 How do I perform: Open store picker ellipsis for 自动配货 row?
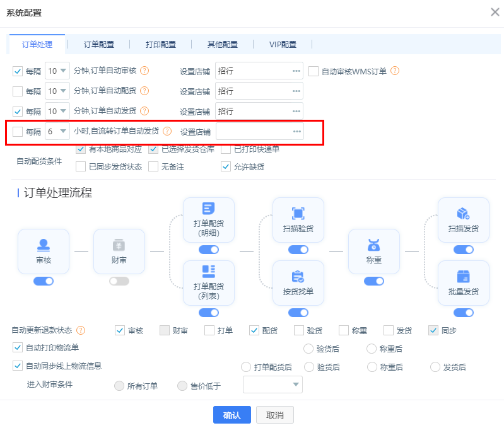pos(296,91)
